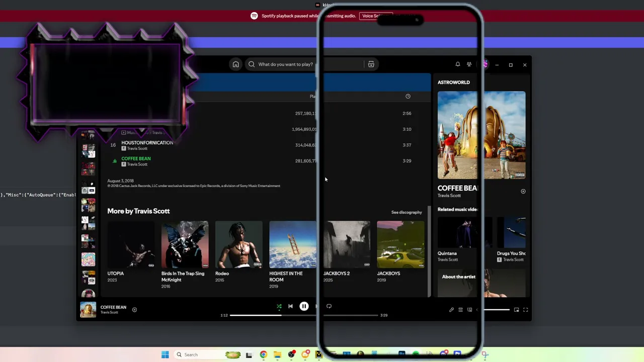644x362 pixels.
Task: Open the Snipping Tool tray icon
Action: pos(485,355)
